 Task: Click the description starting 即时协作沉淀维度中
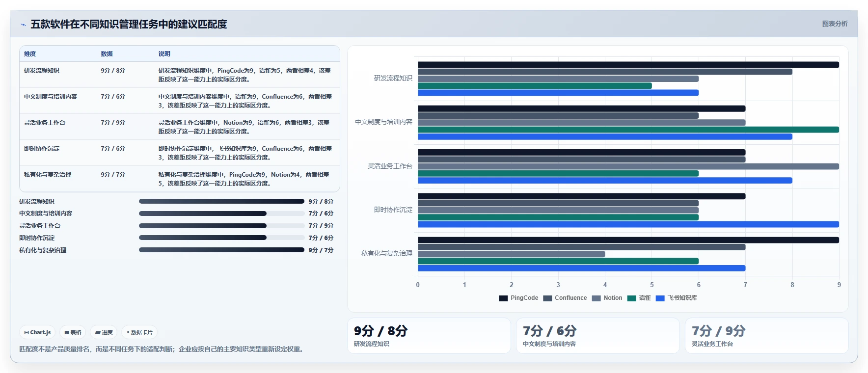pos(245,153)
